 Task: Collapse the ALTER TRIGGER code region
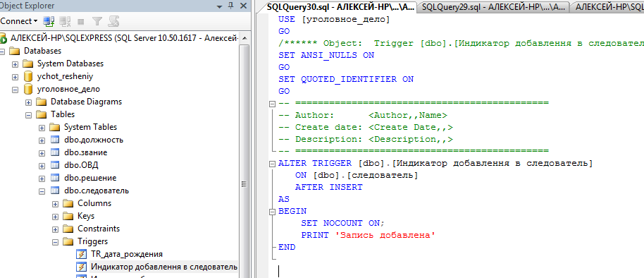[x=272, y=164]
